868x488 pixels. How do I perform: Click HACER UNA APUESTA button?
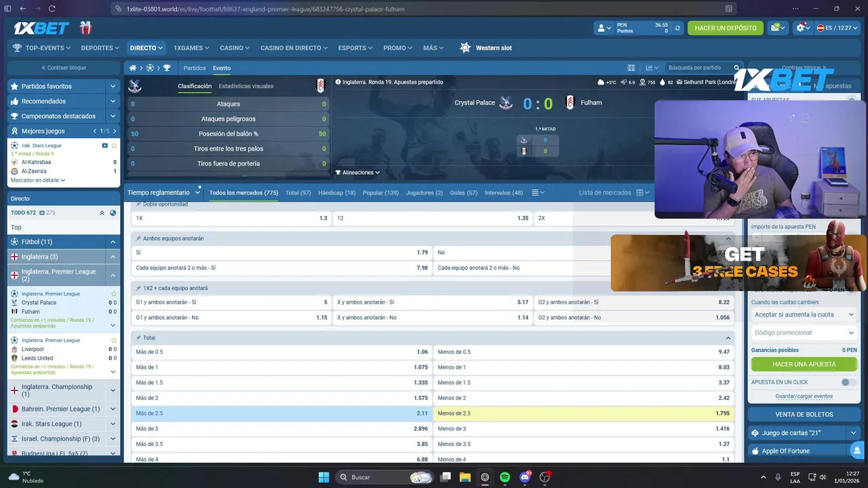pos(804,364)
